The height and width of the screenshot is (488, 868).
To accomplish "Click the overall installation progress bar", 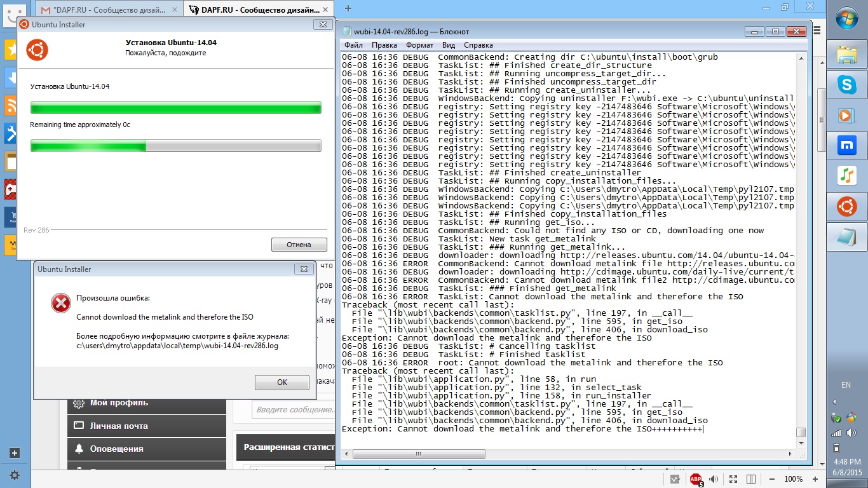I will (x=175, y=107).
